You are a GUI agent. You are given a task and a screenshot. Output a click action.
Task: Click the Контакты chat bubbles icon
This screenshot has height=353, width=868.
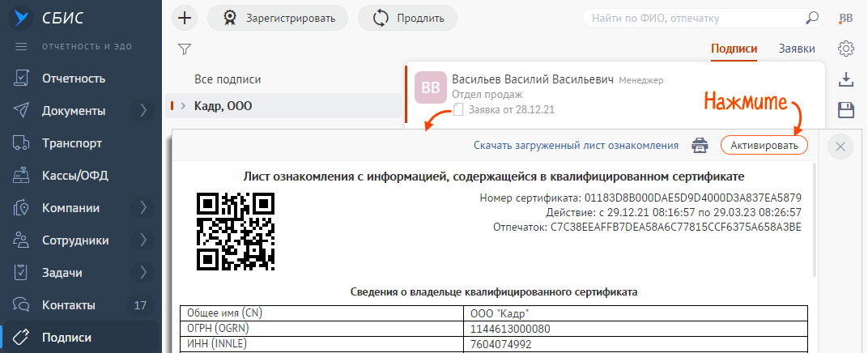pyautogui.click(x=21, y=305)
